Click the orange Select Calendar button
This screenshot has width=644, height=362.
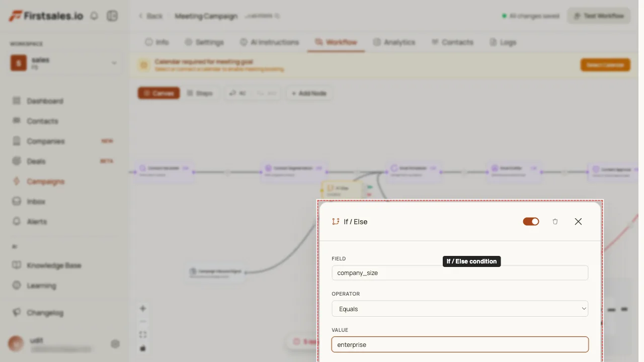pos(605,65)
